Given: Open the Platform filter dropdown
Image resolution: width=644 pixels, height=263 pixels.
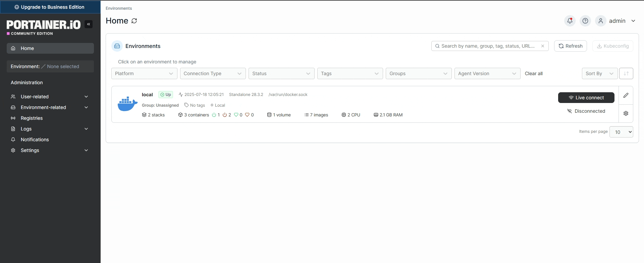Looking at the screenshot, I should point(144,73).
